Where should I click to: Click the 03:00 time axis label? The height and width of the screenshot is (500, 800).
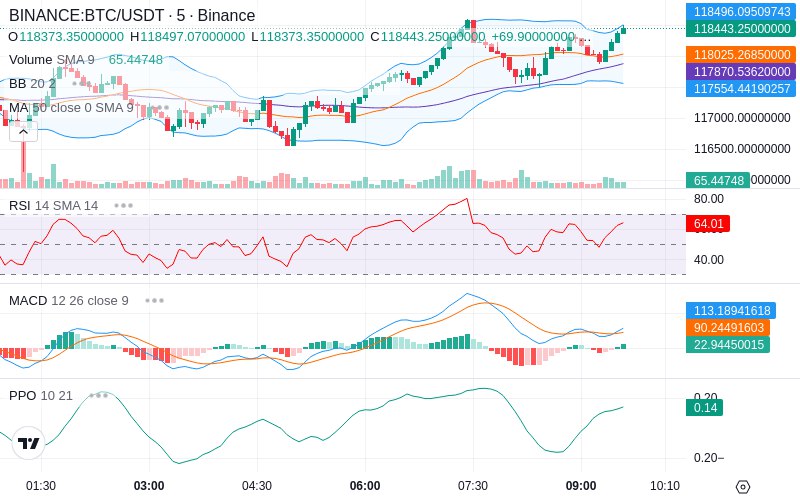point(149,486)
